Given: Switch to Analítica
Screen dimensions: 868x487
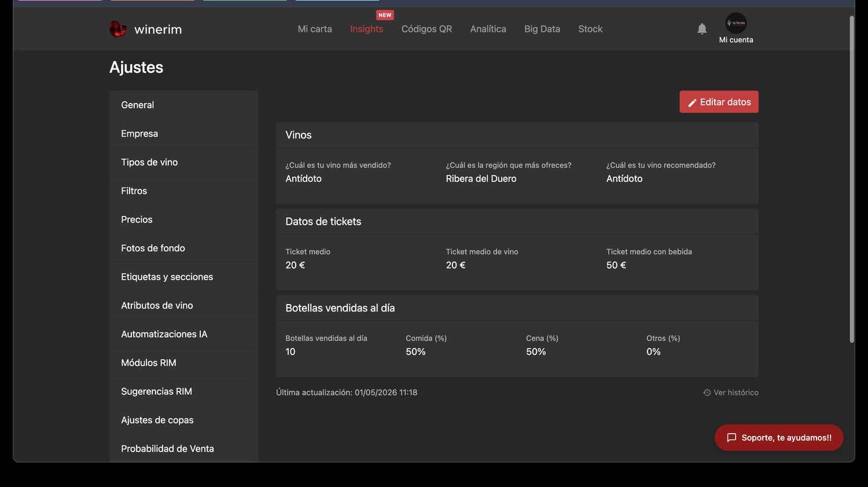Looking at the screenshot, I should [488, 29].
